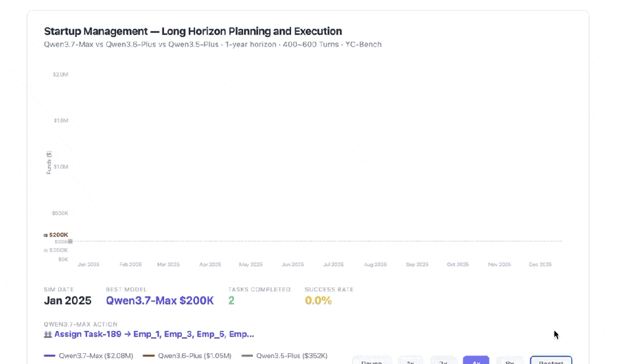Click the people icon before Assign Task-189

(x=47, y=334)
